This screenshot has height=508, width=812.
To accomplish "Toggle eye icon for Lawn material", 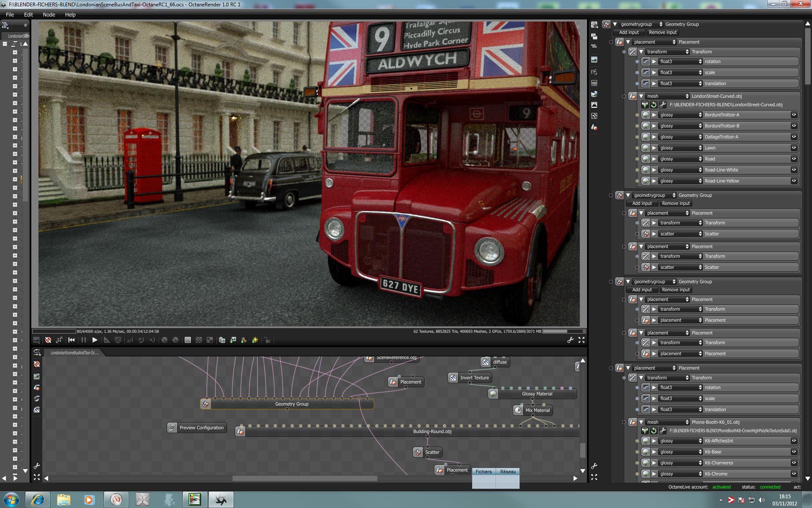I will pos(794,148).
